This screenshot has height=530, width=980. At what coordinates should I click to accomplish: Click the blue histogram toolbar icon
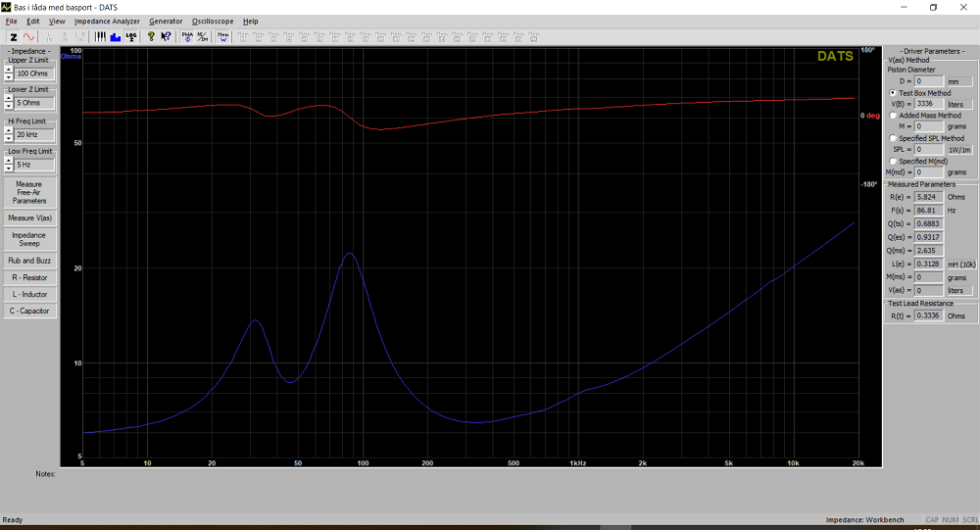coord(116,37)
